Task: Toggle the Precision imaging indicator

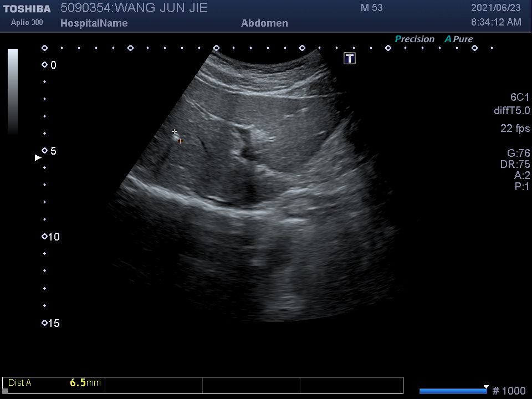Action: tap(415, 39)
